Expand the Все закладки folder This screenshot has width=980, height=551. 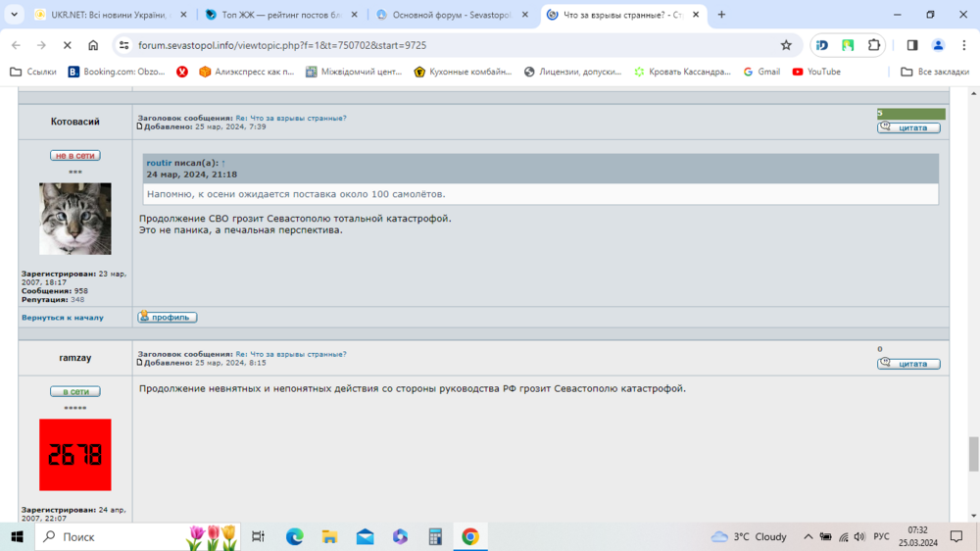[934, 72]
